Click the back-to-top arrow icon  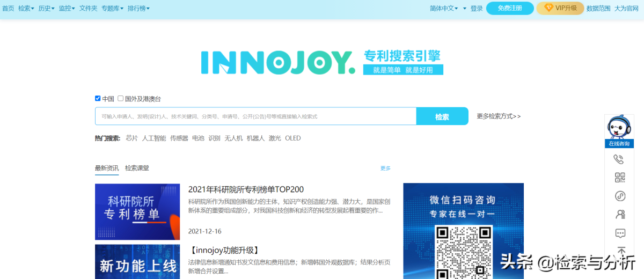tap(621, 251)
